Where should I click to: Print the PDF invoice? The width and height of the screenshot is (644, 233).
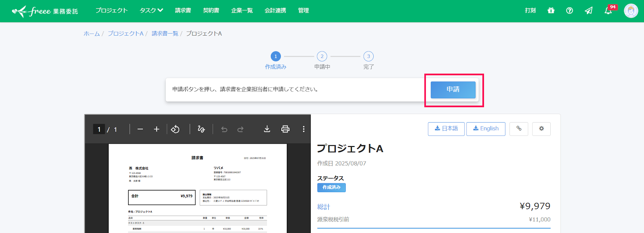point(285,129)
